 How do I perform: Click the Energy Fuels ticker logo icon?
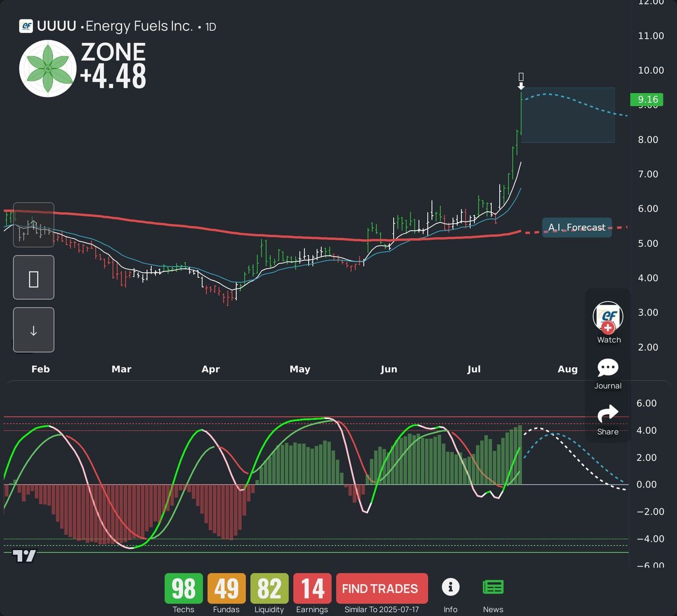(x=26, y=26)
